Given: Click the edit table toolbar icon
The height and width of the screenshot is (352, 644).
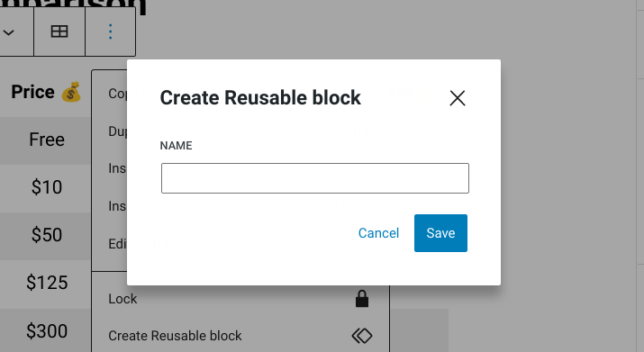Looking at the screenshot, I should 59,32.
